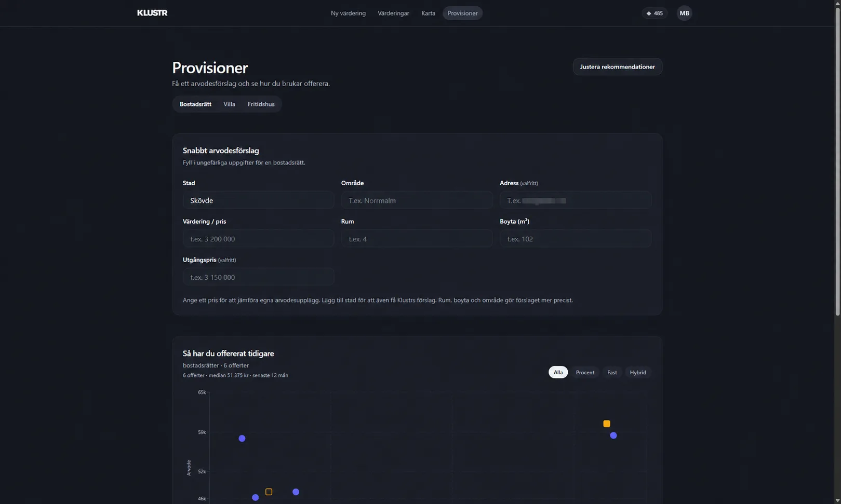The width and height of the screenshot is (841, 504).
Task: Click the KLUSTR logo
Action: (152, 13)
